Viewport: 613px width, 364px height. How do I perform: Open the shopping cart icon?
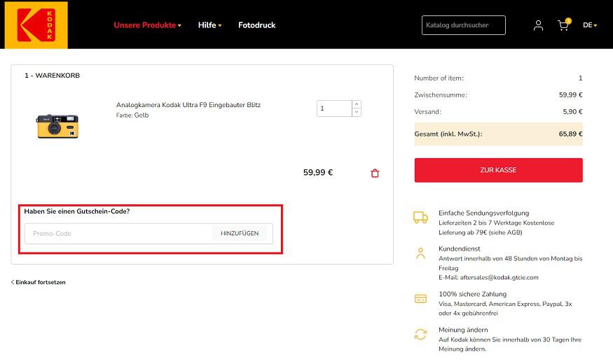click(563, 25)
